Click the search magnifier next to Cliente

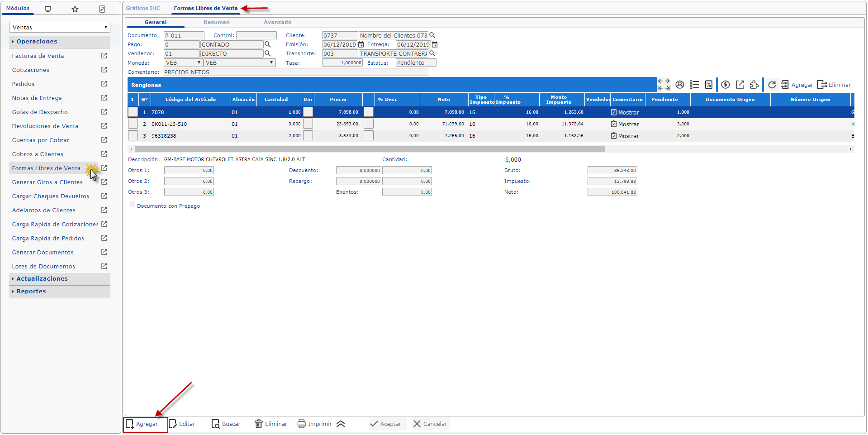[432, 35]
